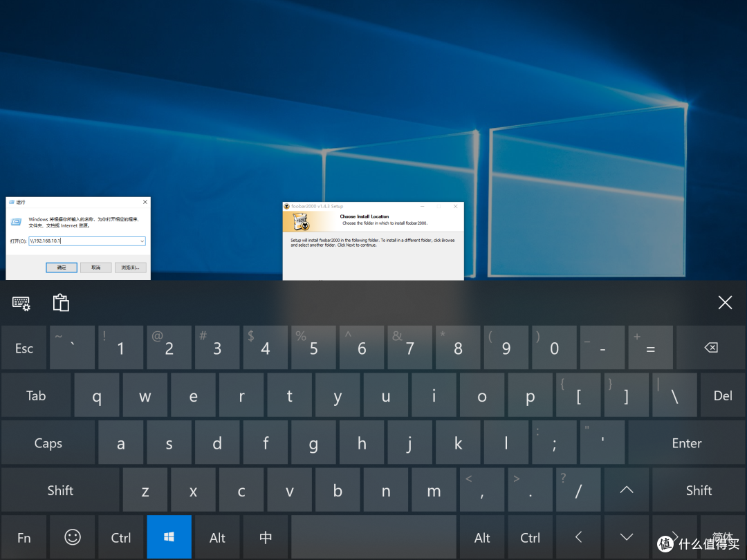The image size is (747, 560).
Task: Tap the down arrow key
Action: point(627,537)
